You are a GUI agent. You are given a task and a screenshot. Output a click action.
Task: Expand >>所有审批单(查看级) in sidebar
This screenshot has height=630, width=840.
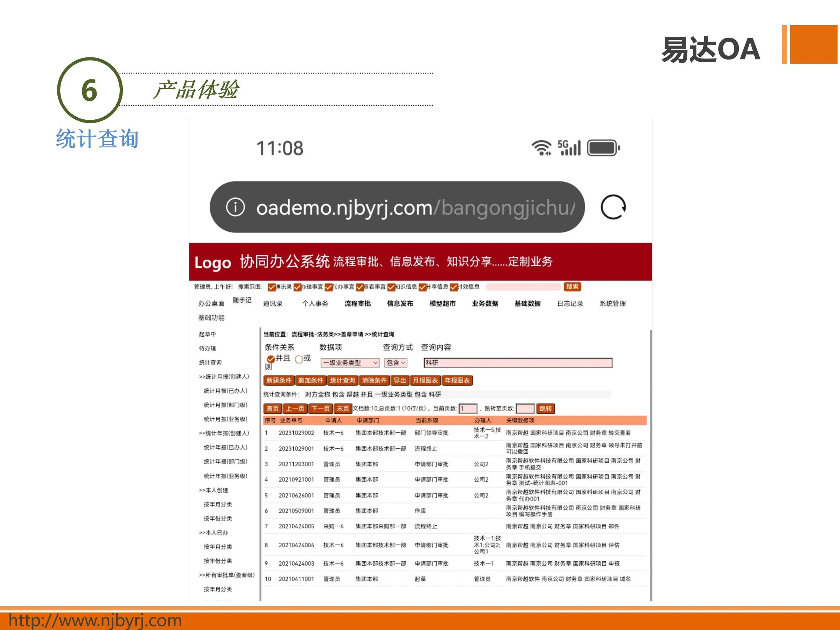click(227, 575)
